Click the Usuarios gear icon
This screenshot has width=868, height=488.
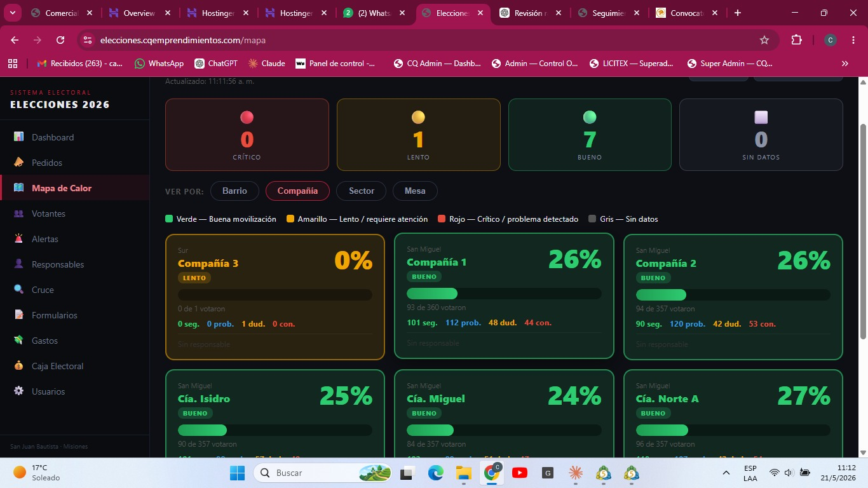click(x=19, y=391)
